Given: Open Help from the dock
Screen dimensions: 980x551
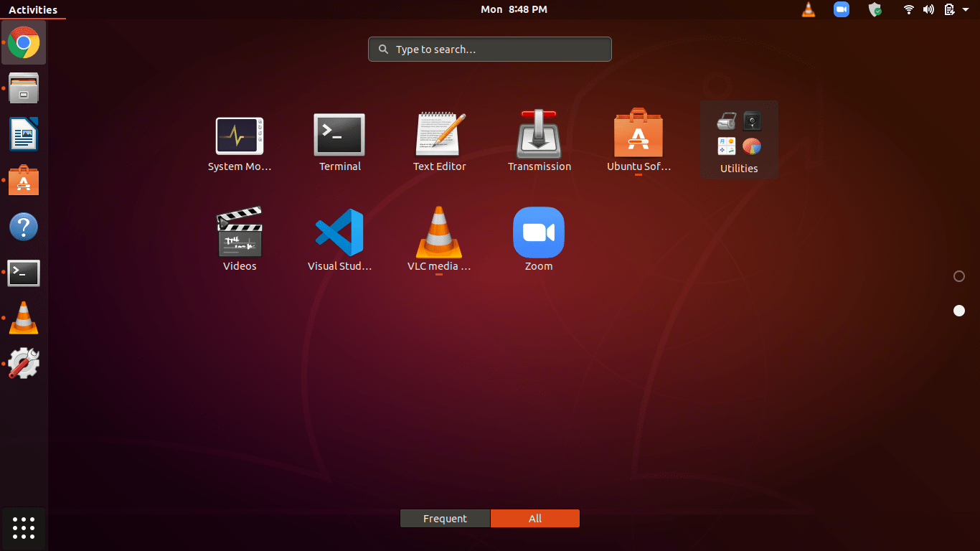Looking at the screenshot, I should pyautogui.click(x=24, y=227).
